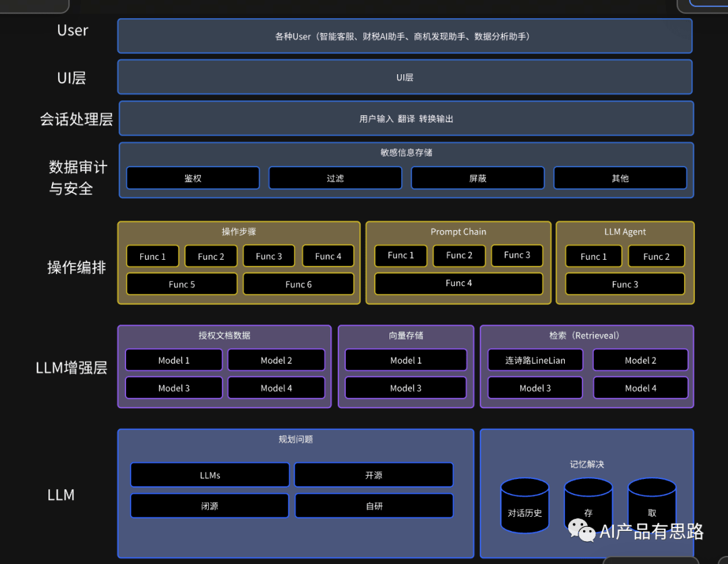Select Model 1 under 向量存储
The height and width of the screenshot is (564, 728).
coord(406,360)
